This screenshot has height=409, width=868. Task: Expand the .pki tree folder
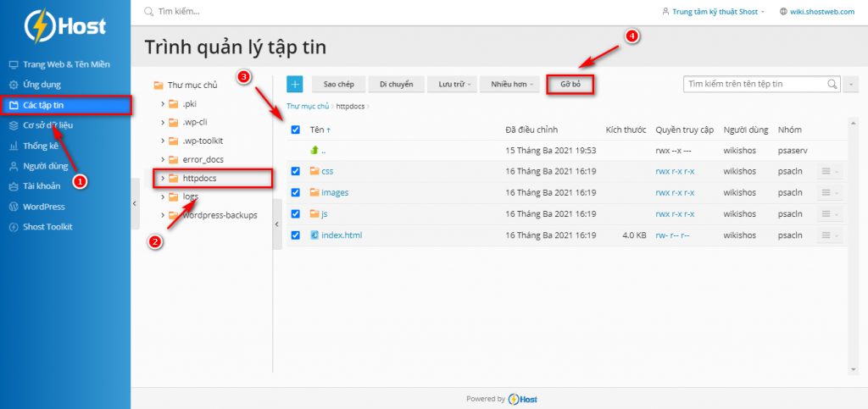point(163,104)
